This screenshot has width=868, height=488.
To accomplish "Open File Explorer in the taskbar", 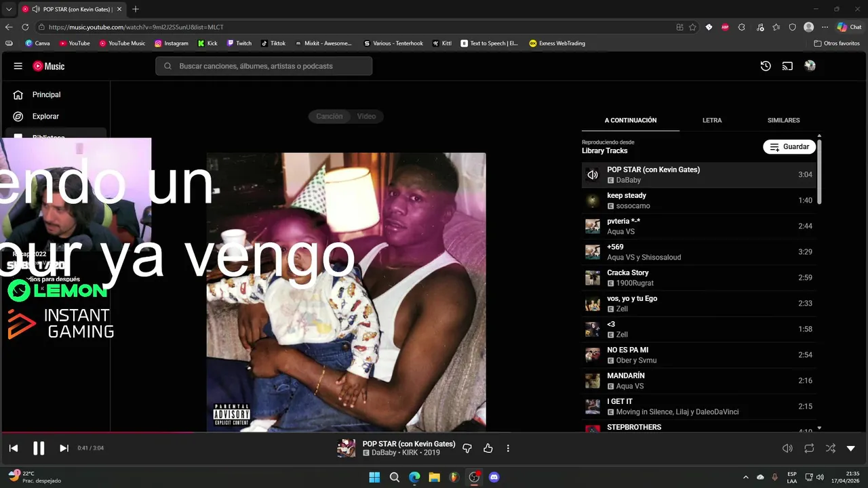I will (x=434, y=477).
